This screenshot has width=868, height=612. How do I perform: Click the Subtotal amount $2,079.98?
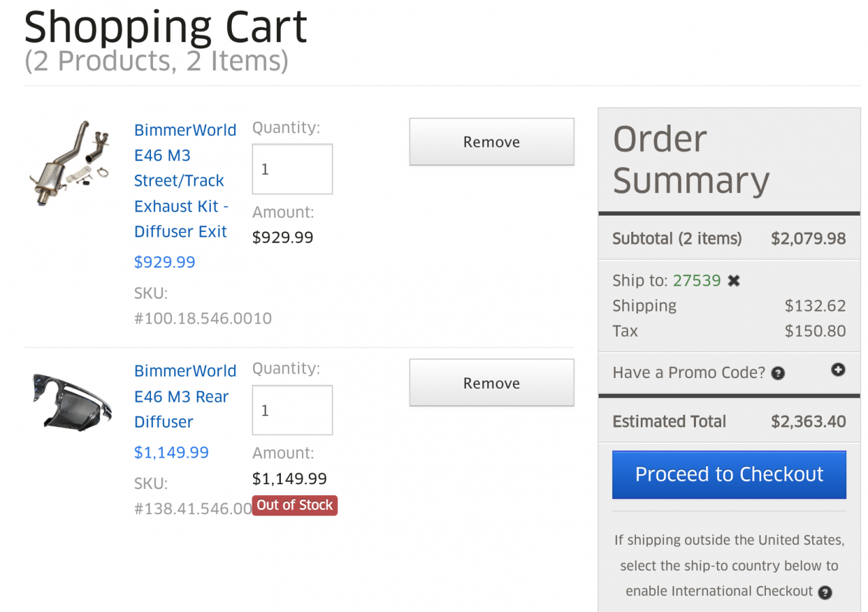(808, 239)
